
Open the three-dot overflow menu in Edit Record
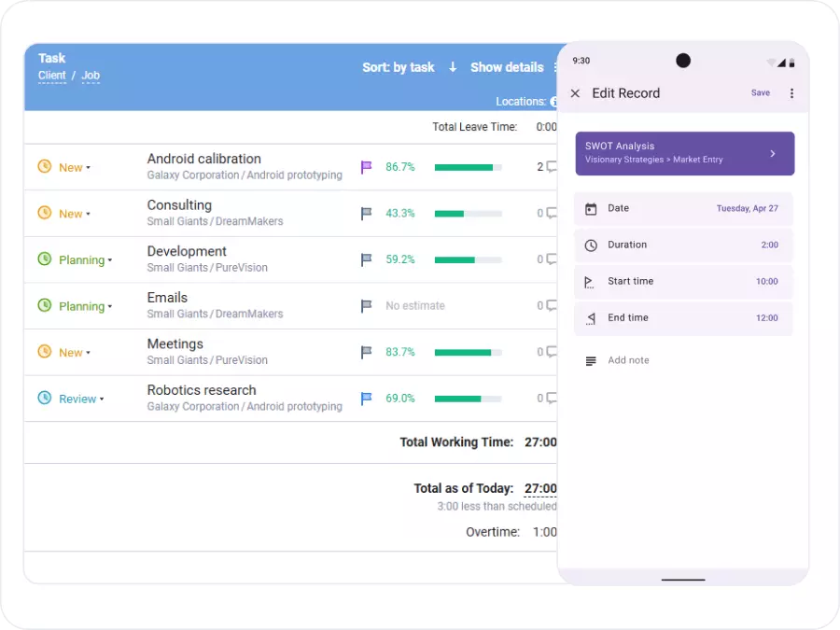tap(791, 93)
